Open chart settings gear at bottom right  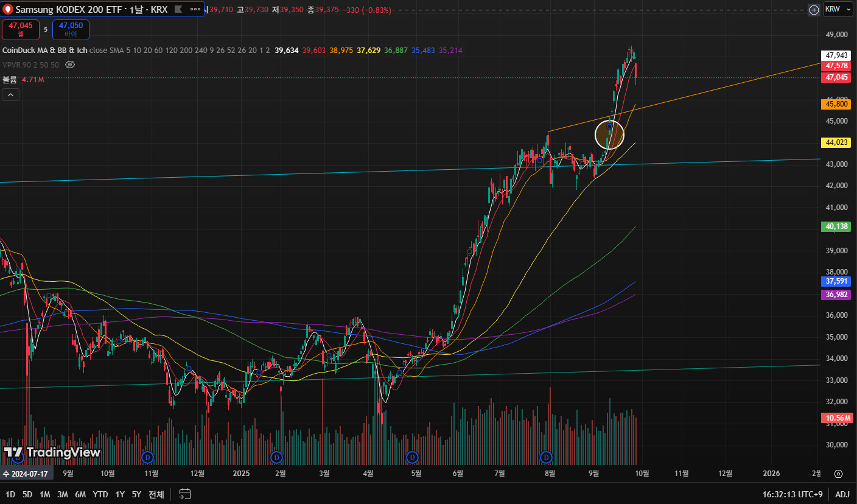[x=838, y=474]
